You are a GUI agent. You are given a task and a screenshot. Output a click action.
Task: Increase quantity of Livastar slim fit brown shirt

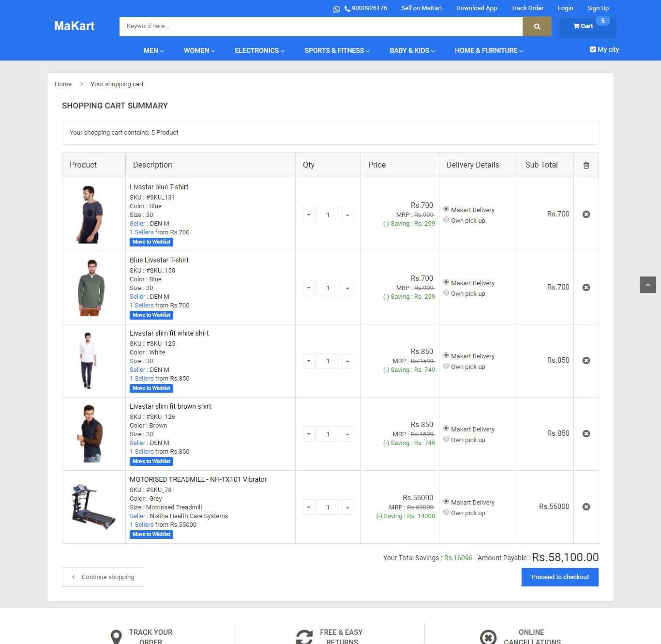[x=347, y=434]
